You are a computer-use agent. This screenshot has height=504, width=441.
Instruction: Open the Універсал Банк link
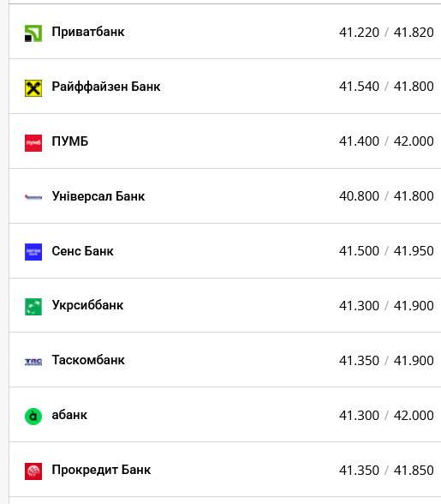coord(98,196)
